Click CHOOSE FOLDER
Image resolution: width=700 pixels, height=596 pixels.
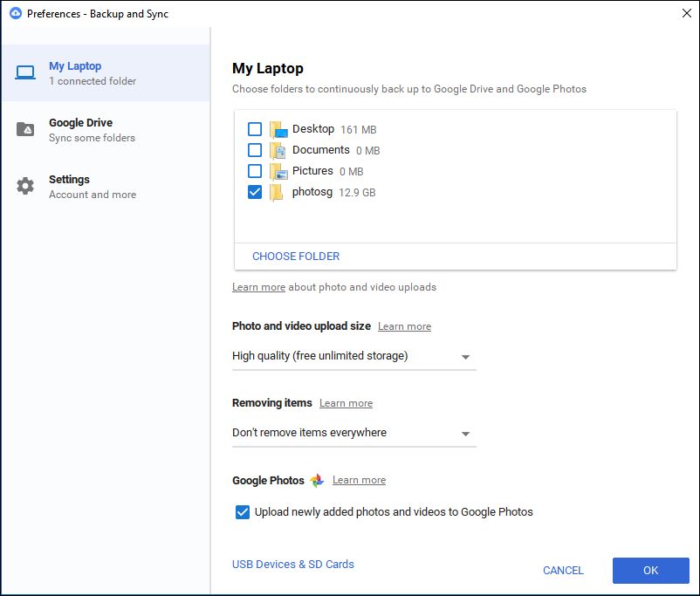click(296, 257)
